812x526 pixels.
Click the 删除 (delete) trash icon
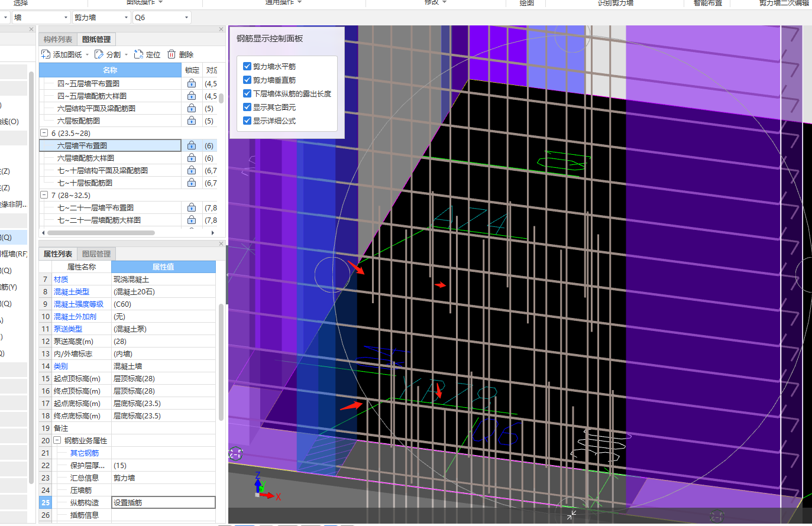pos(172,54)
